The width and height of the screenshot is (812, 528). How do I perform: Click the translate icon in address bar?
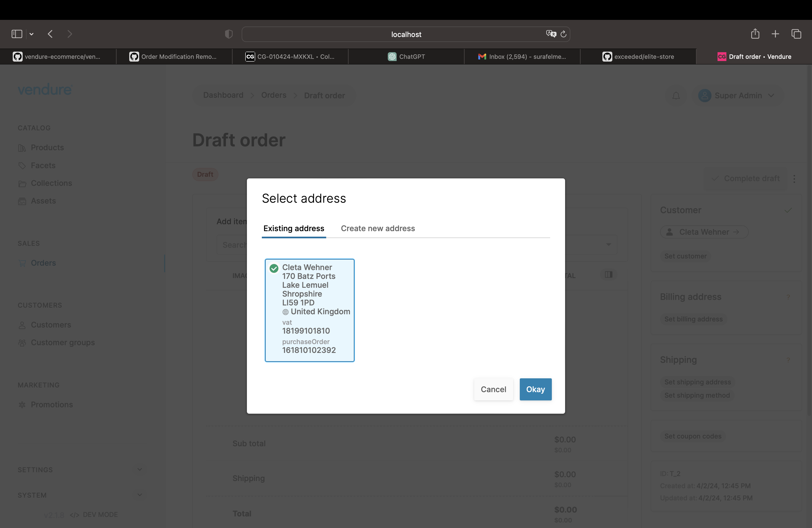click(551, 34)
